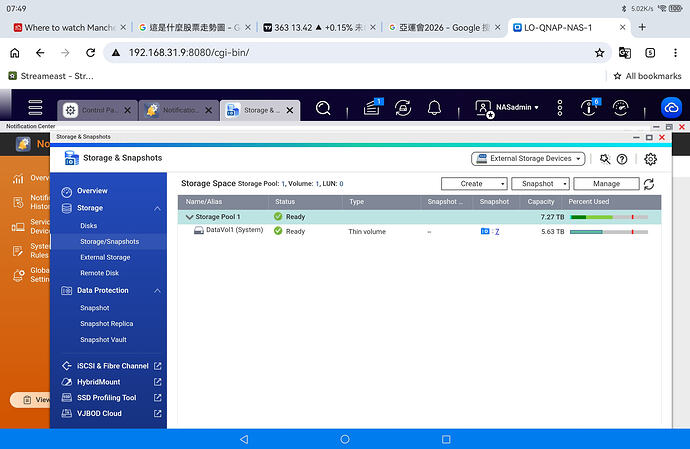690x449 pixels.
Task: Open the info icon with badge in QTS bar
Action: coord(590,107)
